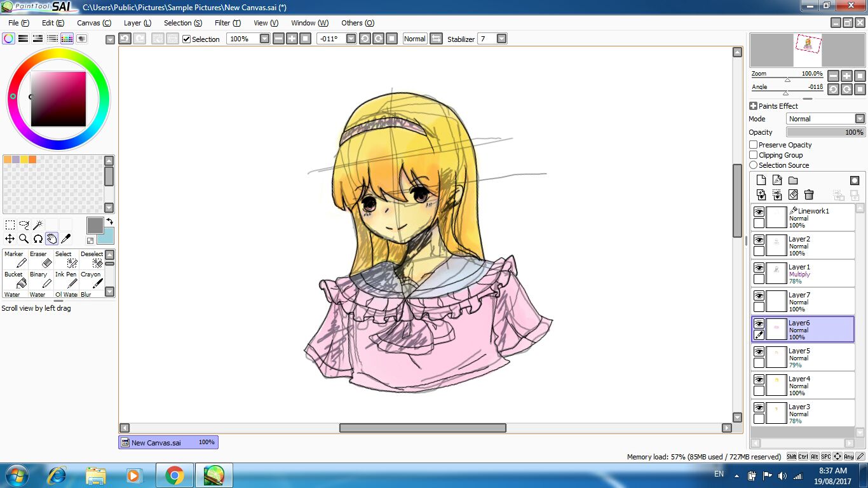Viewport: 868px width, 488px height.
Task: Click the Undo arrow in toolbar
Action: point(125,39)
